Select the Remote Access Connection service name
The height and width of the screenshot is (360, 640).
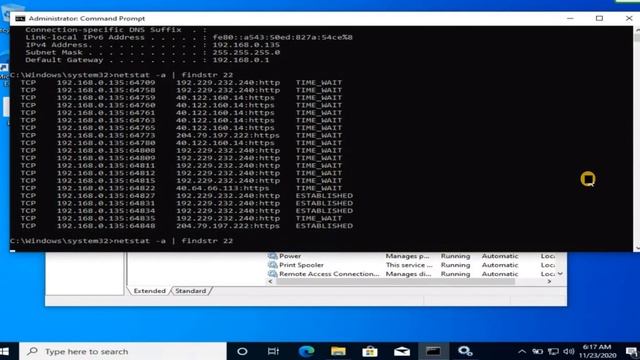tap(329, 274)
